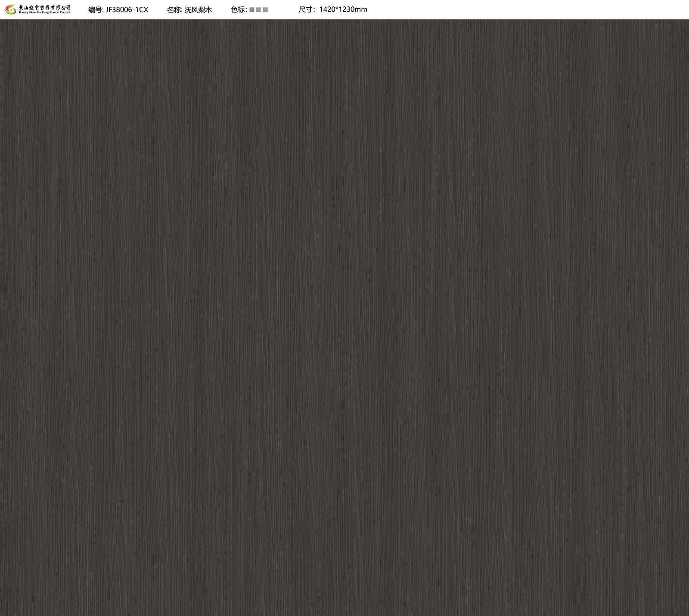Select the '尺寸' size label
This screenshot has width=689, height=616.
(x=306, y=9)
